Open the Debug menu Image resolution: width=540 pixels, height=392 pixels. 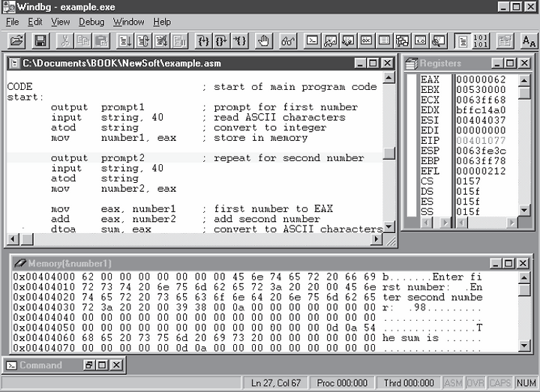[x=91, y=22]
